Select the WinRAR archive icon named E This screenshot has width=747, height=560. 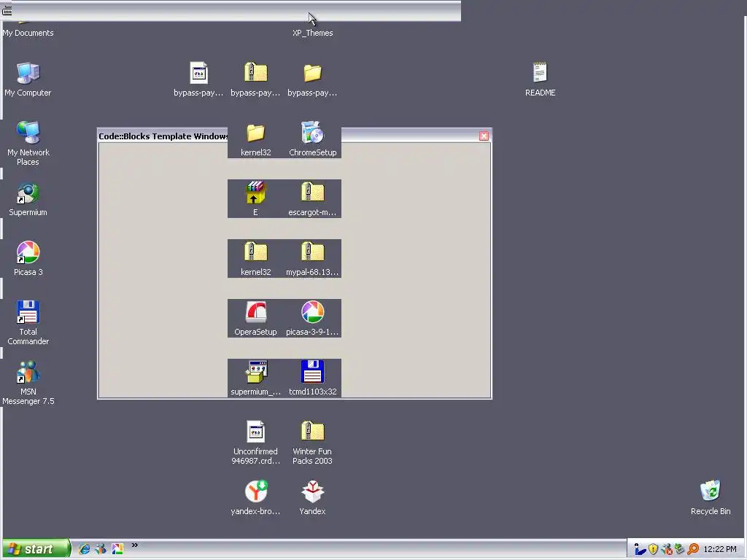pos(256,192)
